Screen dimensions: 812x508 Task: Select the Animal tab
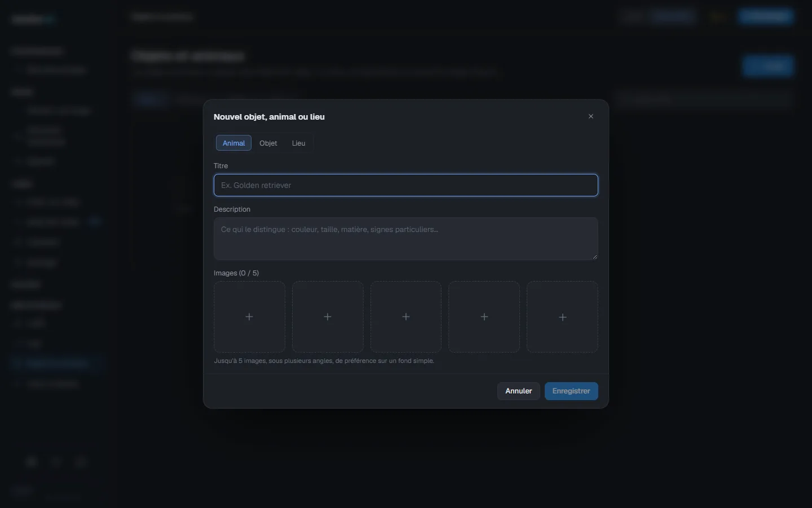pyautogui.click(x=233, y=143)
